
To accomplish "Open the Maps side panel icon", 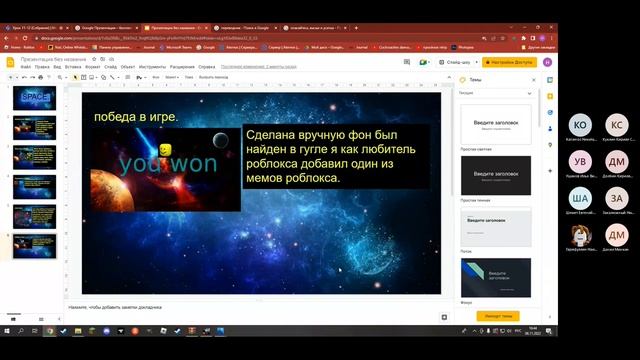I will [550, 145].
